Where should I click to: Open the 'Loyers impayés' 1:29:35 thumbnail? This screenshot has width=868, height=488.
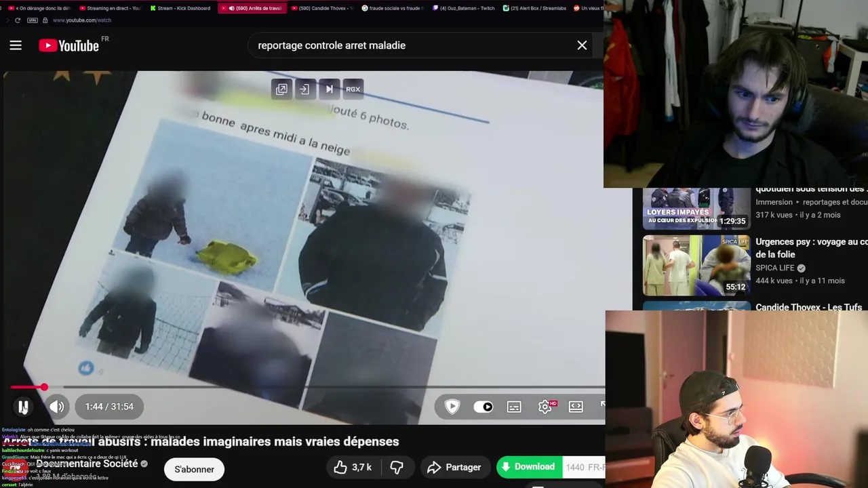[696, 209]
